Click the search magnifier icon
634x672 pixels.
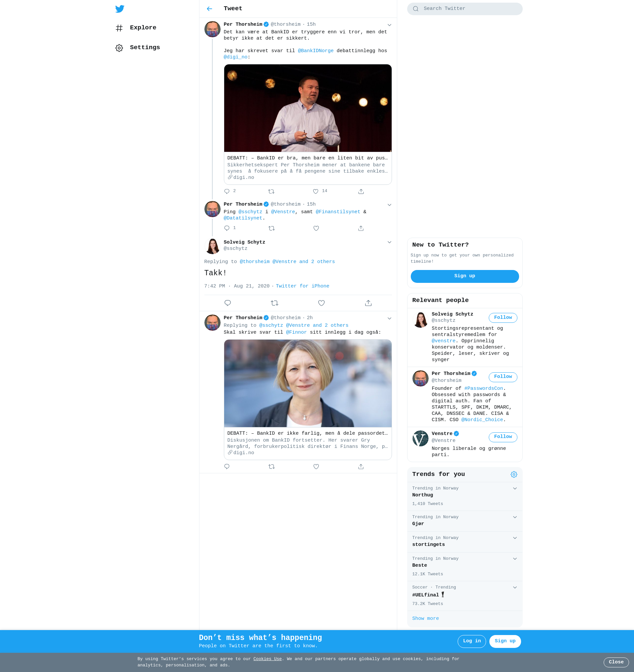pos(415,9)
